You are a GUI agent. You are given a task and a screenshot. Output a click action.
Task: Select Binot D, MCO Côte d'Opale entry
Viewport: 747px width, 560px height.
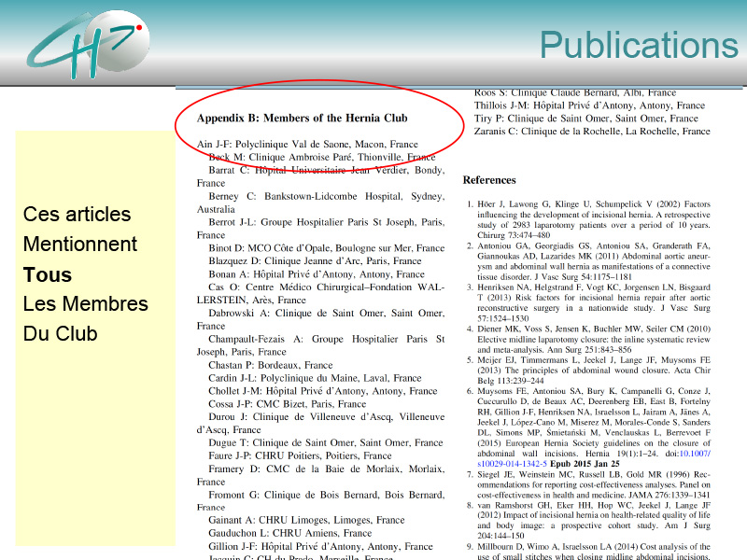[x=326, y=248]
